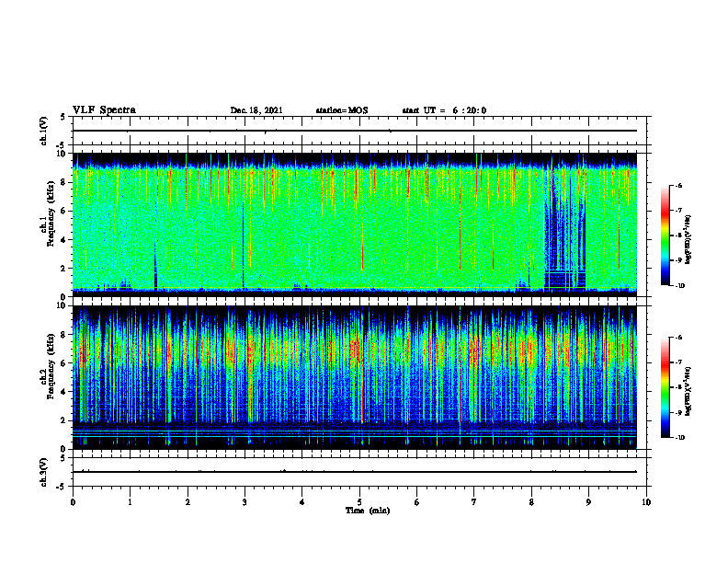Click the ch.2 spectrogram panel
728x563 pixels.
click(355, 377)
